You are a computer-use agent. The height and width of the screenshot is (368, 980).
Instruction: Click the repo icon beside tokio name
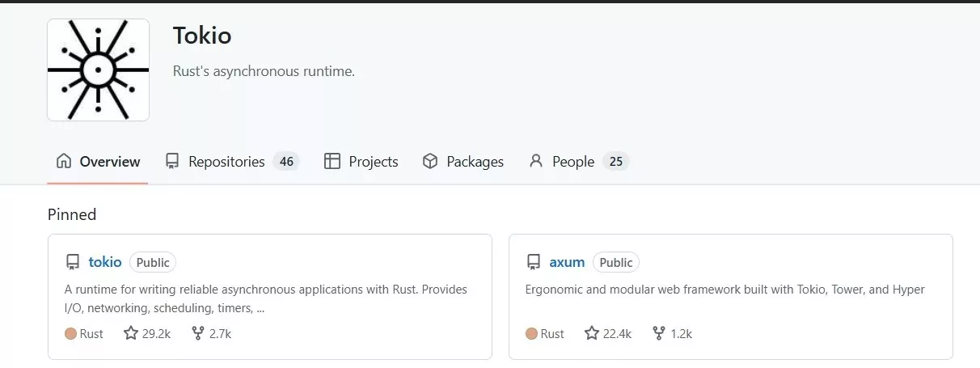click(x=73, y=262)
